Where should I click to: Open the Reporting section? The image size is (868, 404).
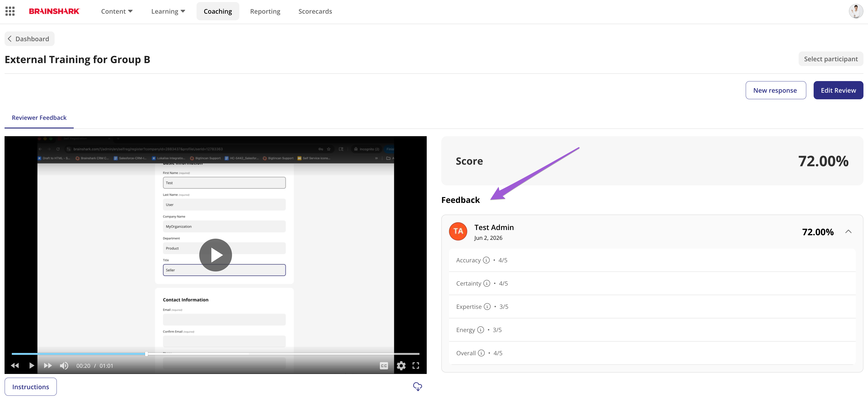pos(265,11)
